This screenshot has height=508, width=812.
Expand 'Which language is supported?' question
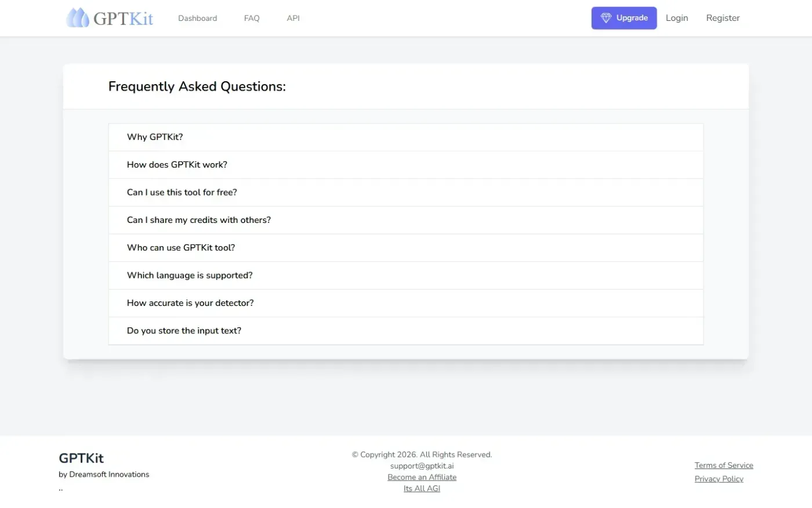pos(405,275)
